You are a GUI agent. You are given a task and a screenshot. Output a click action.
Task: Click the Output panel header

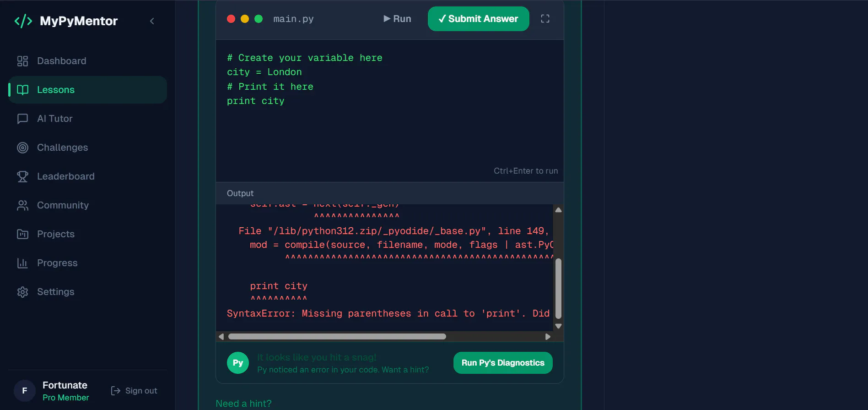click(390, 193)
